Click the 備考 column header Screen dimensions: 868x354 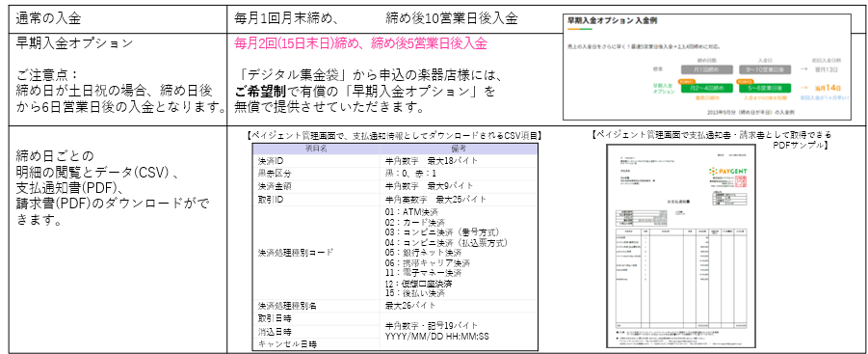point(459,149)
